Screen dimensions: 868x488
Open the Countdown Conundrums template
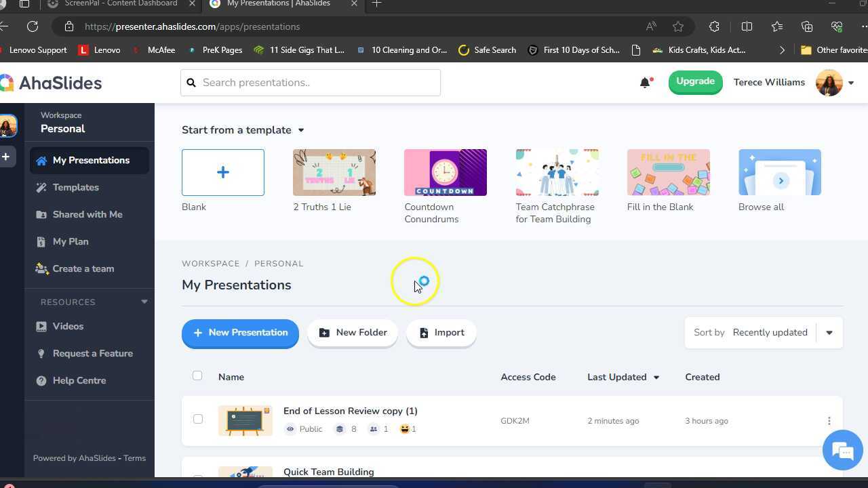click(x=446, y=172)
